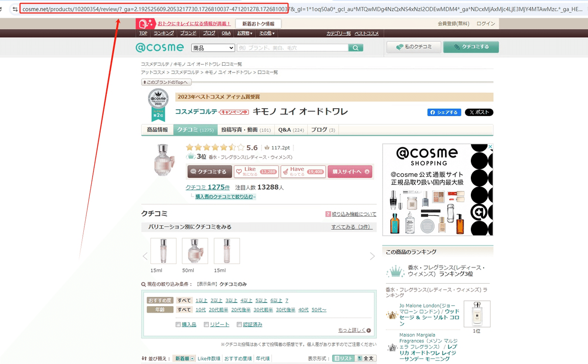Click the 購入サイトへ button
This screenshot has height=364, width=588.
click(350, 171)
